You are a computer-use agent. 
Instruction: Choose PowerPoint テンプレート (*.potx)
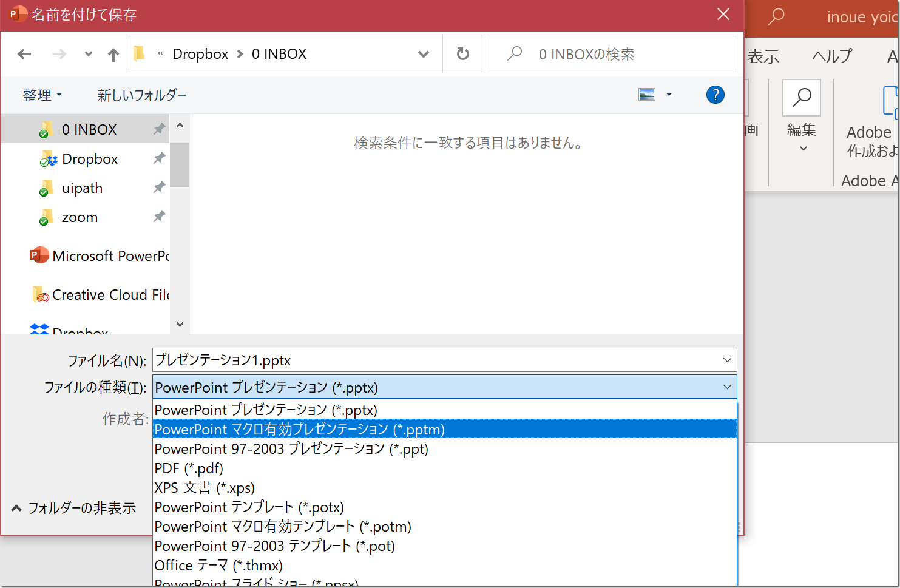click(445, 507)
